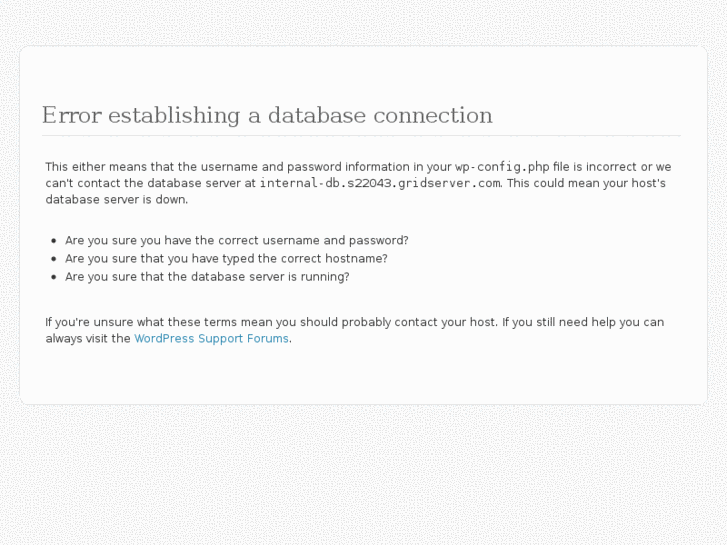Click the phrase "can't contact the database server at"

click(150, 183)
